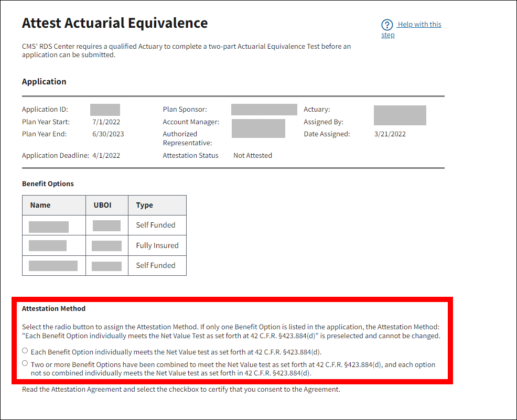This screenshot has height=420, width=517.
Task: Click the Plan Year Start date 7/1/2022
Action: [103, 122]
